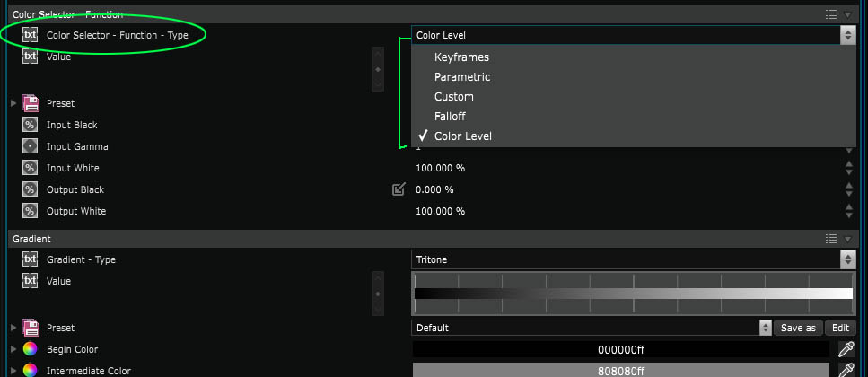
Task: Expand the Preset row above Input Black
Action: pyautogui.click(x=13, y=103)
